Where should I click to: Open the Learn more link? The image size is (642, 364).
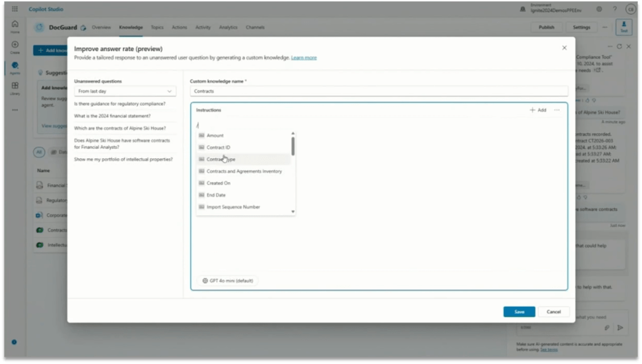point(304,58)
